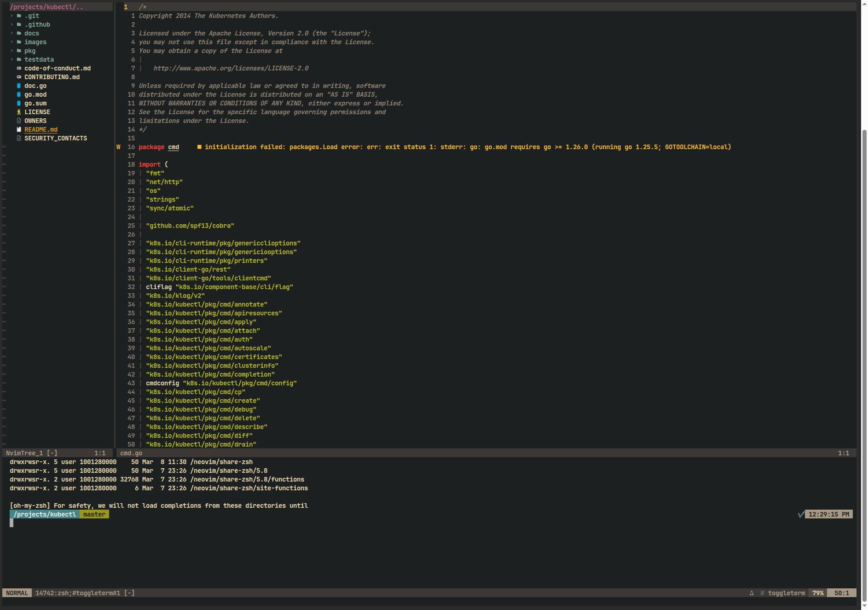Click the LICENSE file icon
This screenshot has width=868, height=610.
19,112
